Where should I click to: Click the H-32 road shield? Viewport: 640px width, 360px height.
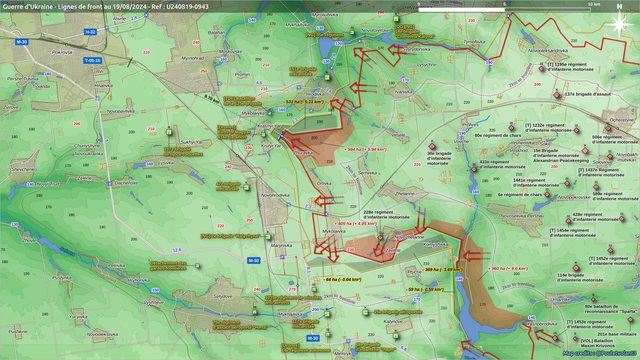pos(90,31)
